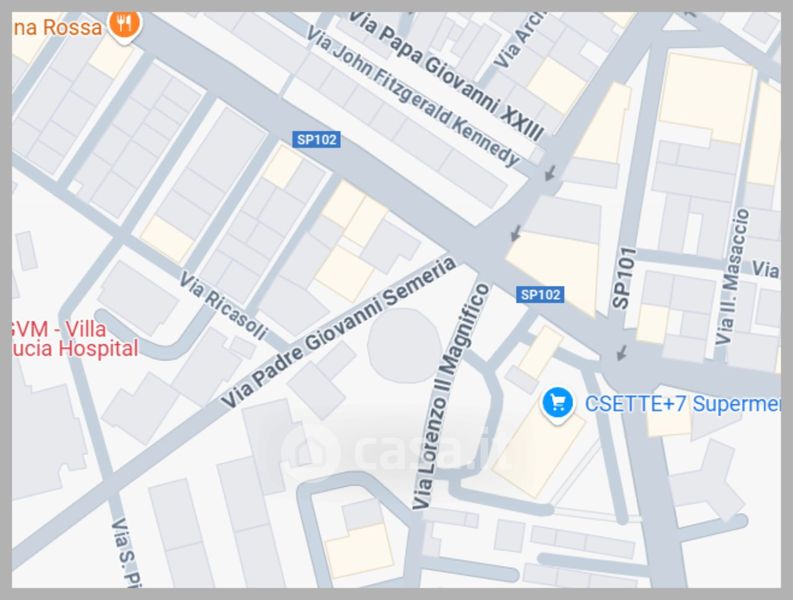The image size is (793, 600).
Task: Click the upper SP102 road shield
Action: (317, 140)
